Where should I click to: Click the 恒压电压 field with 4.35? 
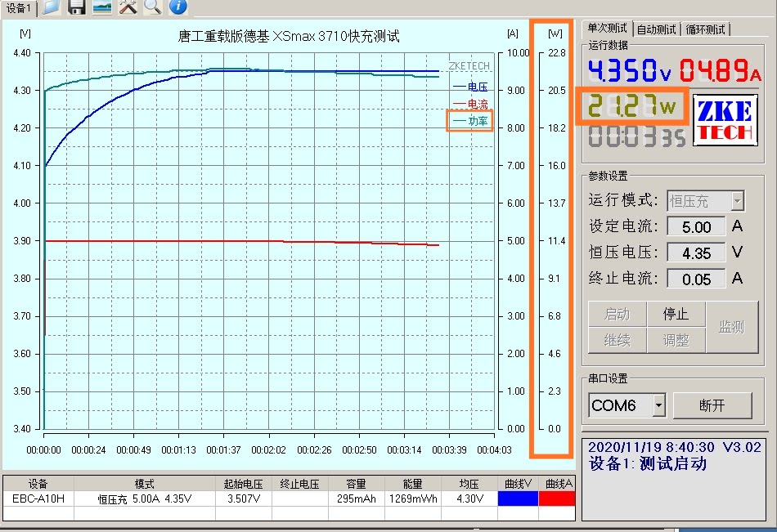coord(696,253)
